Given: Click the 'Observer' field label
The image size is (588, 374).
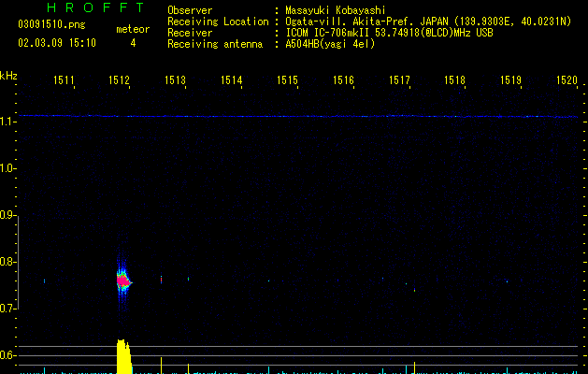Looking at the screenshot, I should [x=190, y=10].
